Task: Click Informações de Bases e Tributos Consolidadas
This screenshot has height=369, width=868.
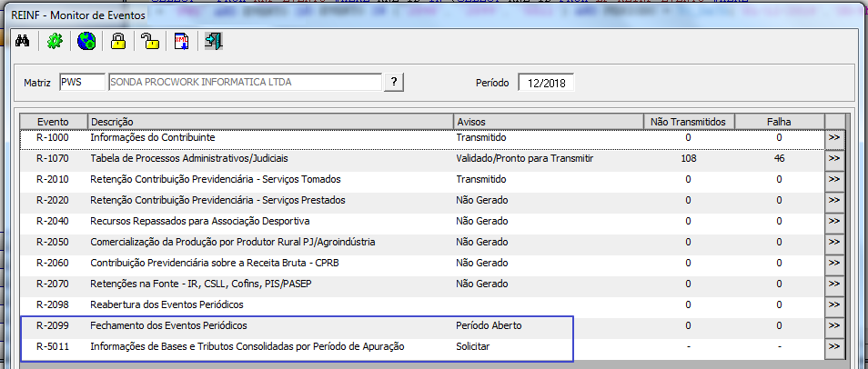Action: click(247, 346)
